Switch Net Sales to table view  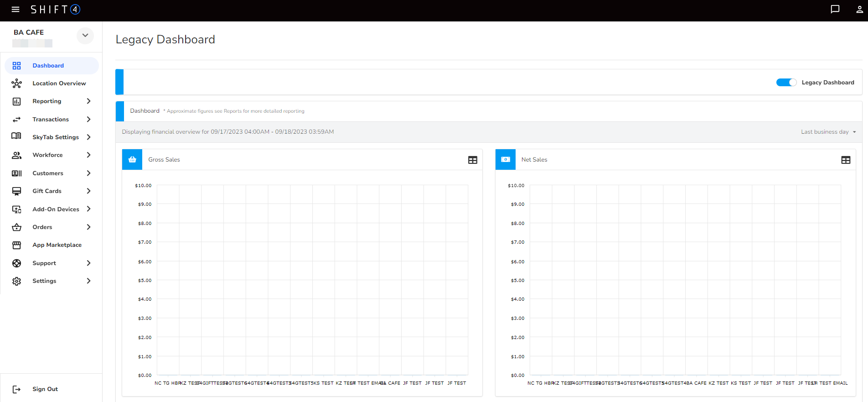(x=845, y=160)
